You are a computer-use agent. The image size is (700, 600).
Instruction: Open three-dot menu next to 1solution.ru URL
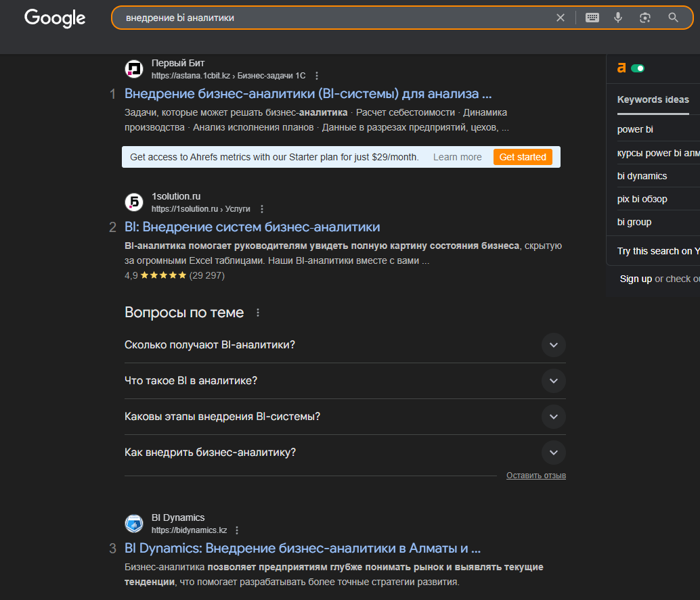[262, 209]
